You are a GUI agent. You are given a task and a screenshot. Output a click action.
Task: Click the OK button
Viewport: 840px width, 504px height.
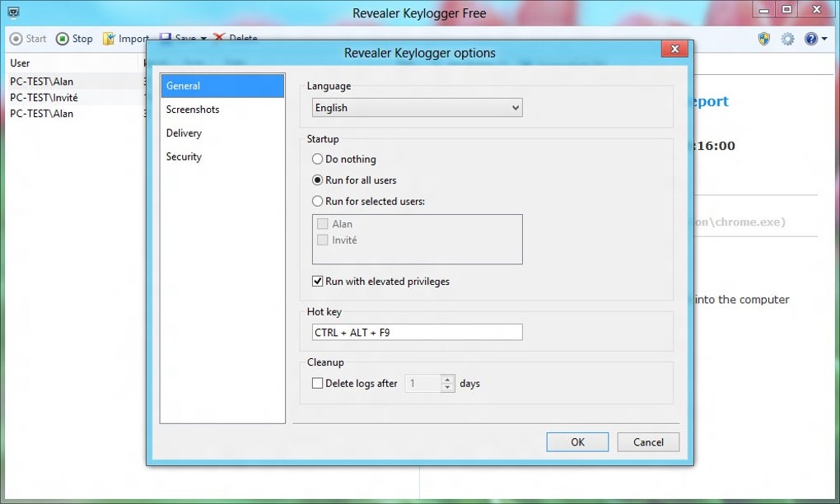tap(577, 442)
